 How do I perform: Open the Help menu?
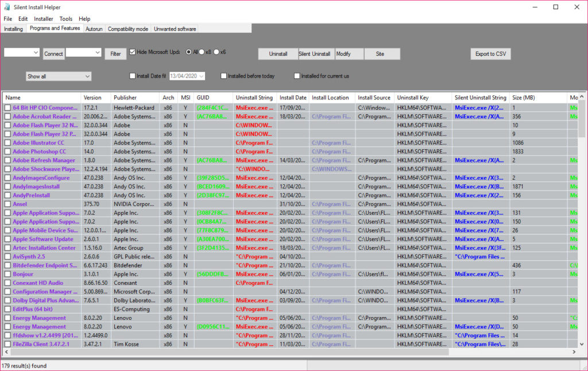84,19
